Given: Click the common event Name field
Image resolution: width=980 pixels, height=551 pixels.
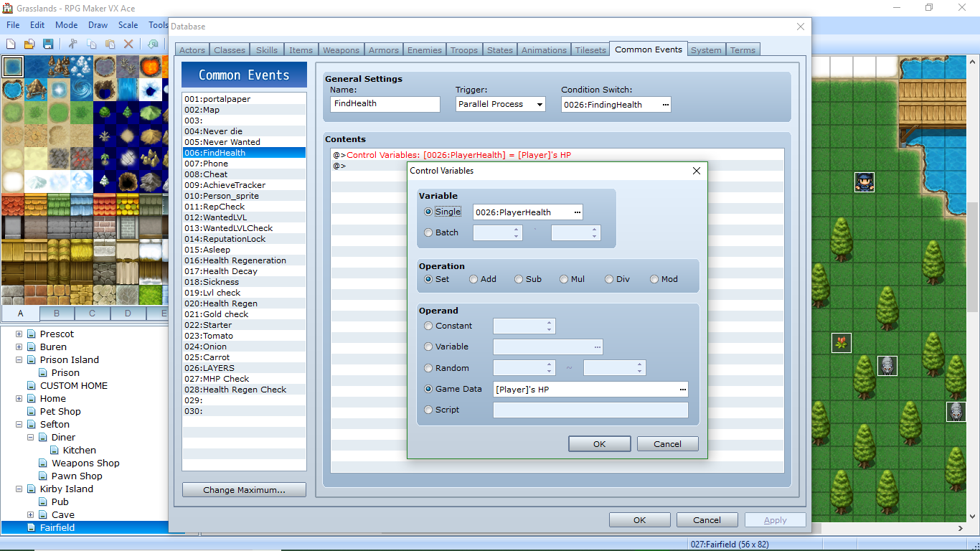Looking at the screenshot, I should pyautogui.click(x=385, y=104).
